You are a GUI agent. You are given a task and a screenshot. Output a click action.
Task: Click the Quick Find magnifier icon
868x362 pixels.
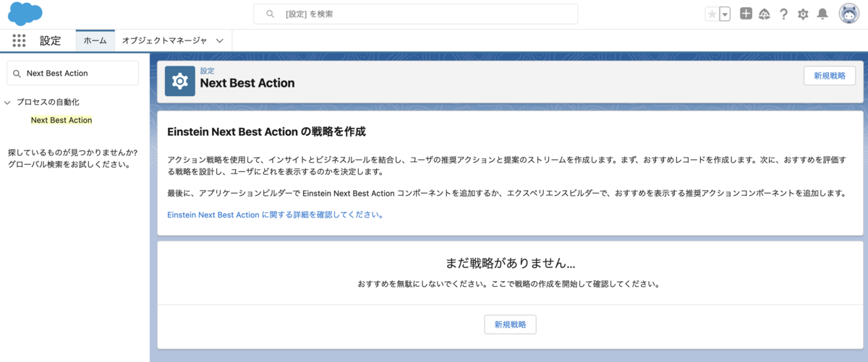17,73
